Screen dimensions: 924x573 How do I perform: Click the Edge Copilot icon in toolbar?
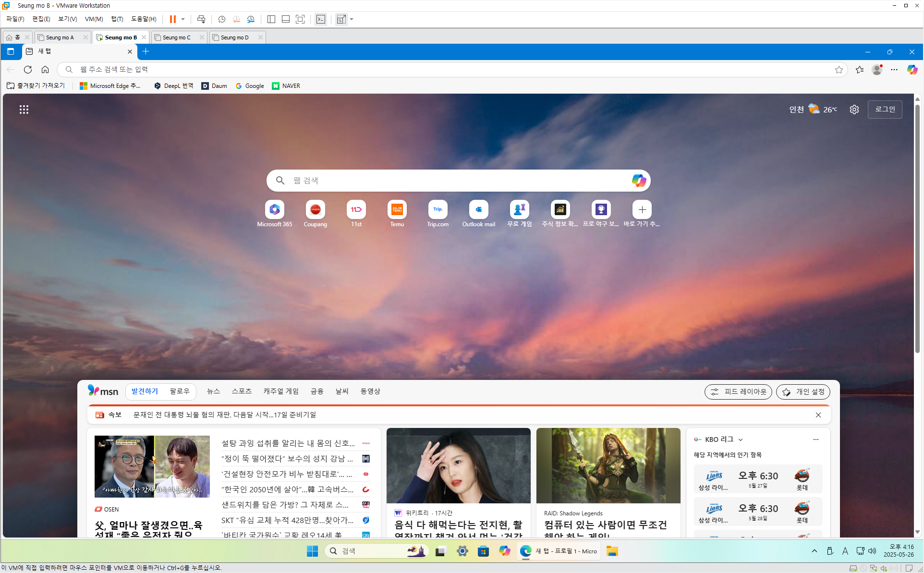(x=912, y=70)
